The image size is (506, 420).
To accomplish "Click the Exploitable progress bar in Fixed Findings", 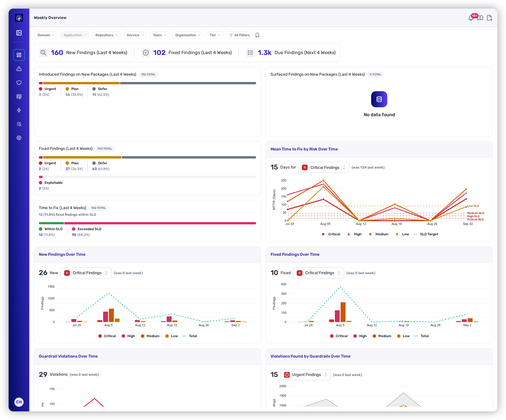I will point(147,177).
